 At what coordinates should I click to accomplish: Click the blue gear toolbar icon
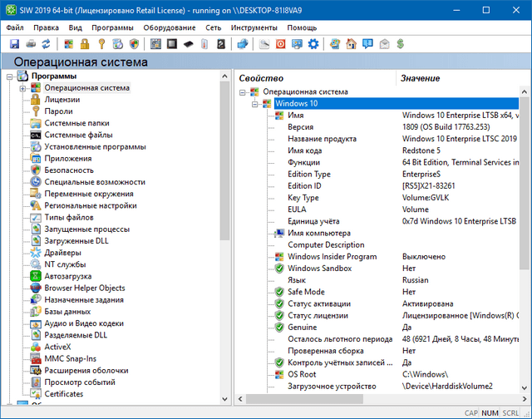(x=313, y=43)
